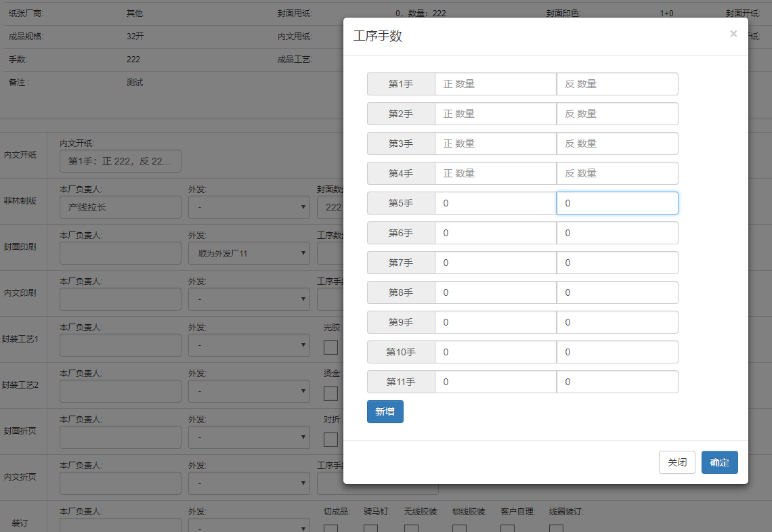Image resolution: width=772 pixels, height=532 pixels.
Task: Click the 关闭 button in the dialog footer
Action: pos(677,462)
